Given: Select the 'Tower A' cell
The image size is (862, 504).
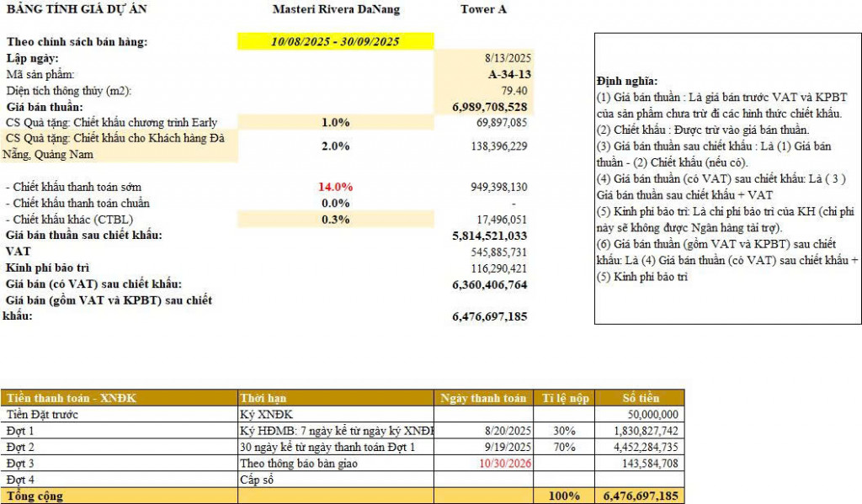Looking at the screenshot, I should click(x=483, y=9).
